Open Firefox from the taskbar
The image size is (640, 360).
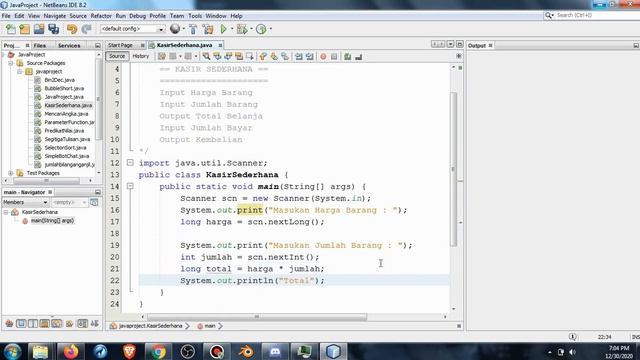tap(71, 352)
